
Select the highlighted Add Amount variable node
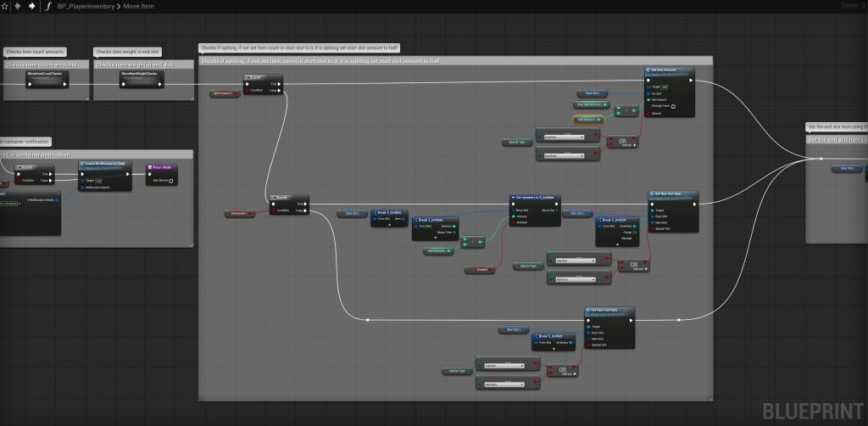(587, 120)
